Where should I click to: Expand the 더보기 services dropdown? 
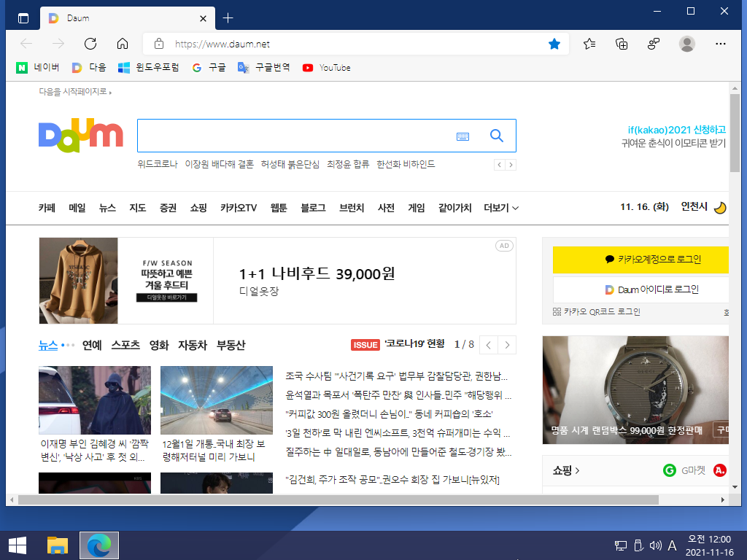pos(501,208)
